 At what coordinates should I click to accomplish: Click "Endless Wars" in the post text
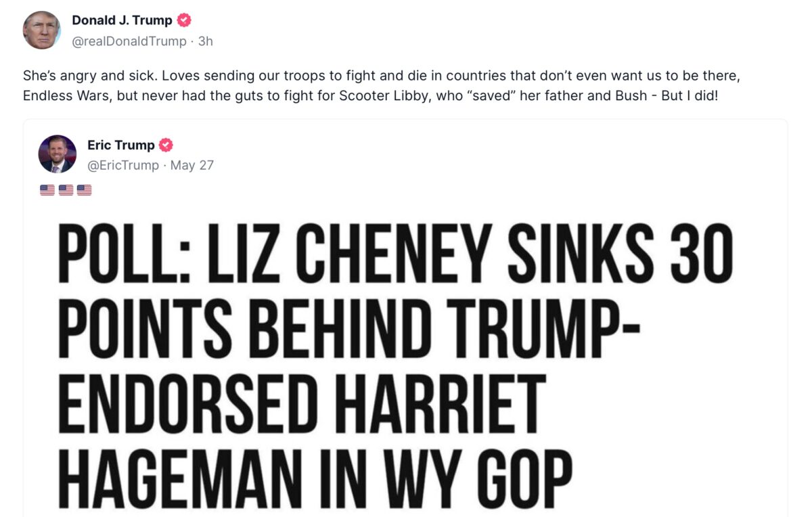[x=66, y=95]
